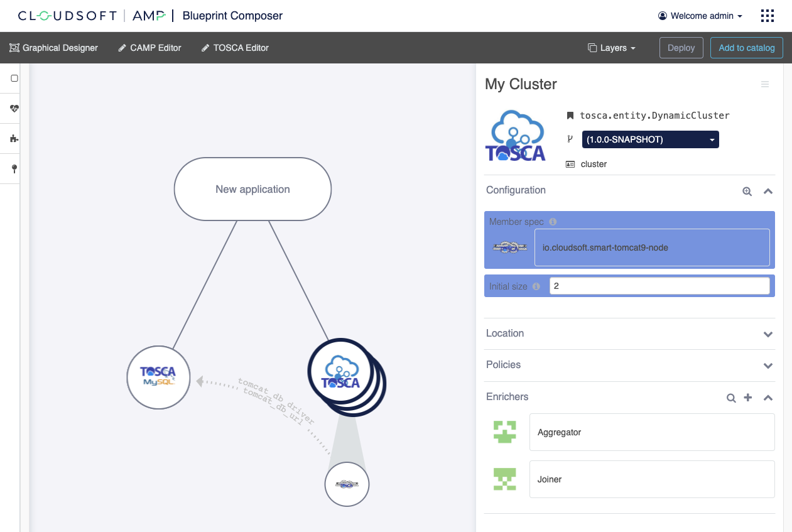Open the My Cluster panel hamburger menu

(x=765, y=84)
